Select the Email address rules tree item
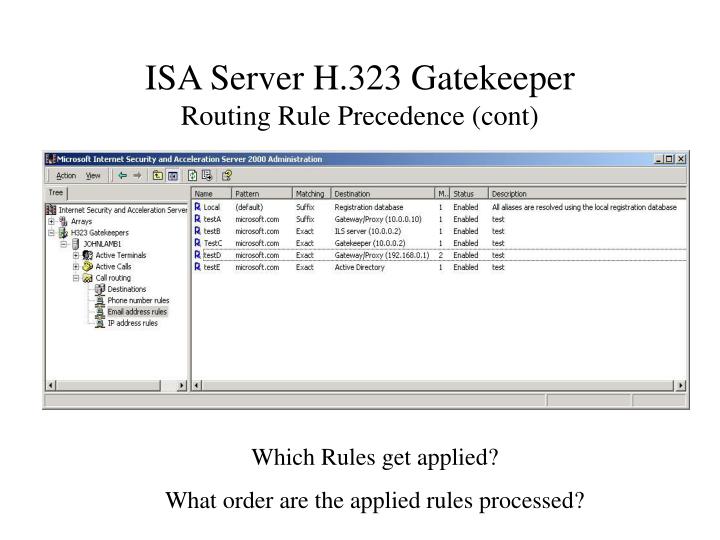720x540 pixels. click(137, 312)
